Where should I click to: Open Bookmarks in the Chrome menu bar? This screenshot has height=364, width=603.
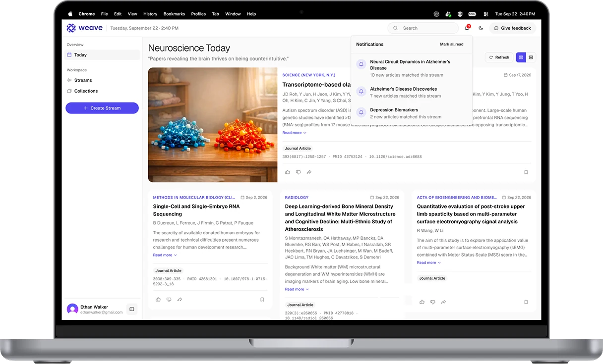tap(174, 14)
